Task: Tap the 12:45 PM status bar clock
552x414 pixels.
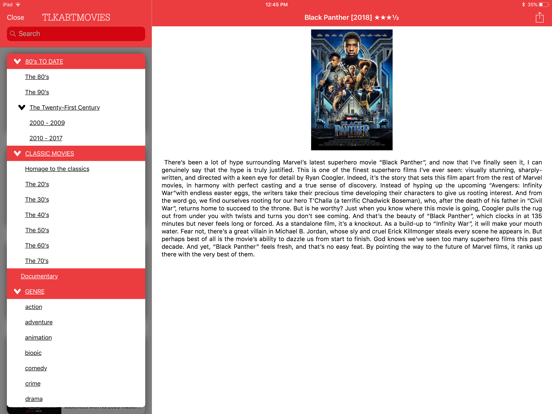Action: (x=277, y=5)
